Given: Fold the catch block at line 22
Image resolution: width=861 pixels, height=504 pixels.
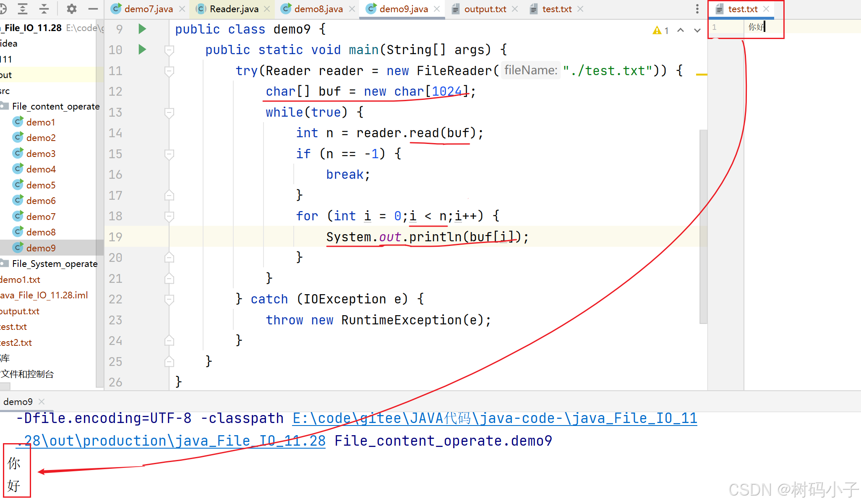Looking at the screenshot, I should (x=169, y=299).
